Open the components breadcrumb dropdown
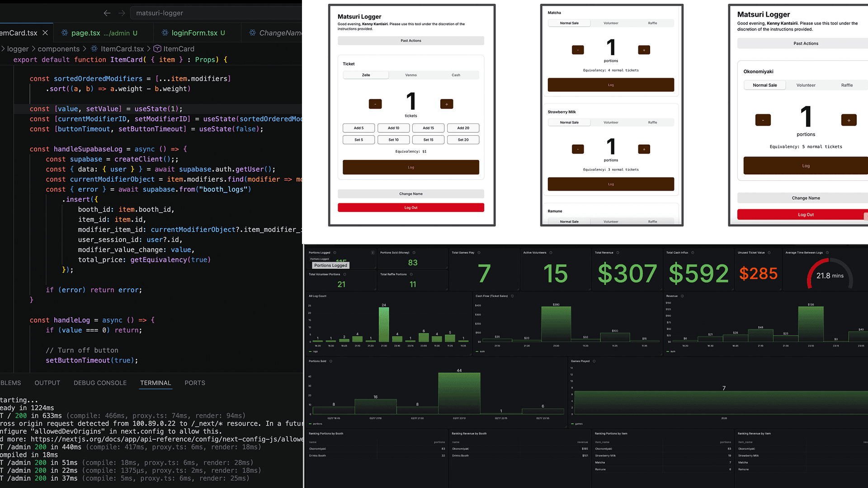The image size is (868, 488). 59,49
